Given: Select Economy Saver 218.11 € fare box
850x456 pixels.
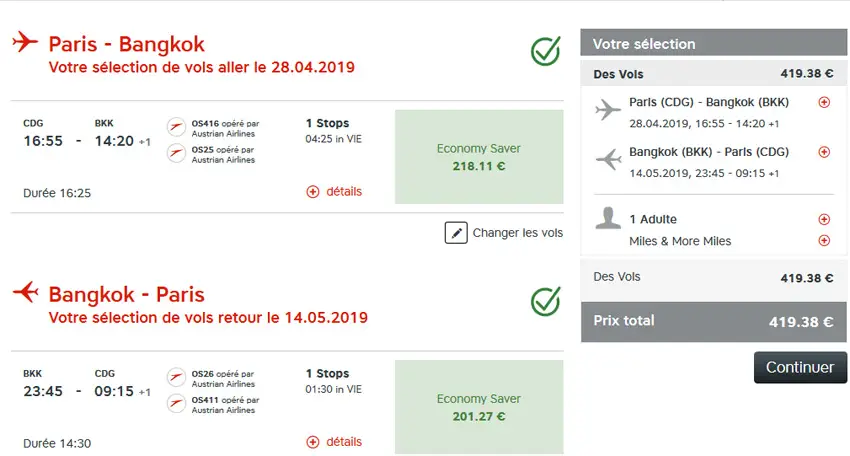Looking at the screenshot, I should pos(479,157).
